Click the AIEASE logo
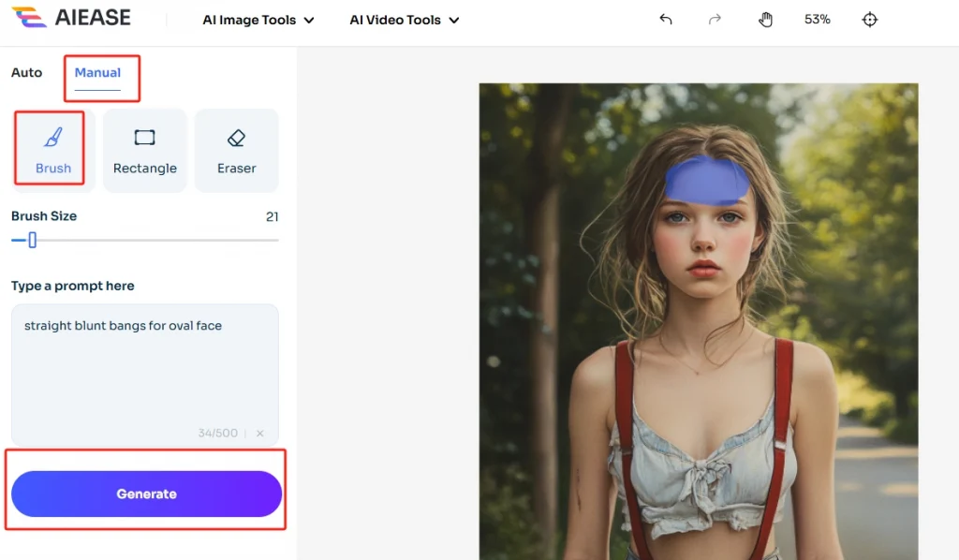 (72, 19)
